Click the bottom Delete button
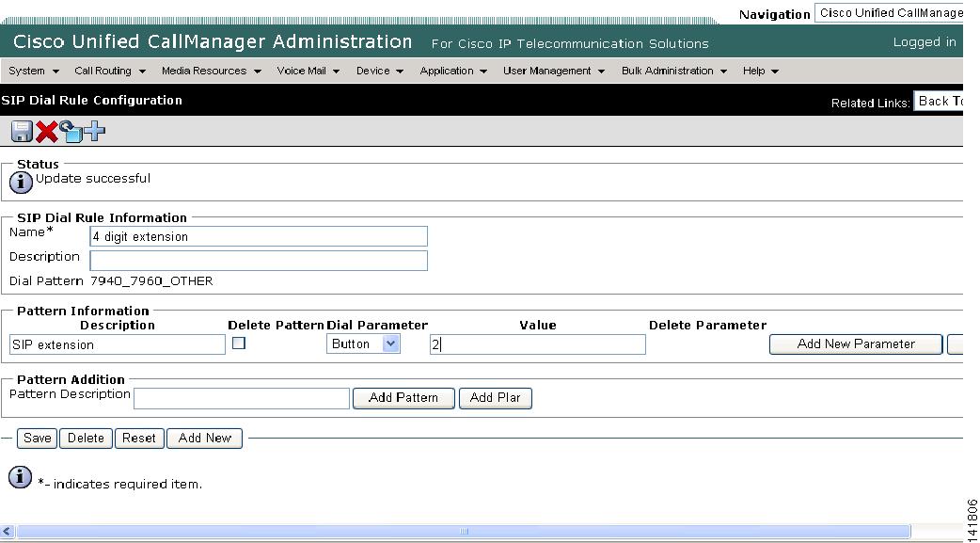Viewport: 980px width, 543px height. [86, 438]
